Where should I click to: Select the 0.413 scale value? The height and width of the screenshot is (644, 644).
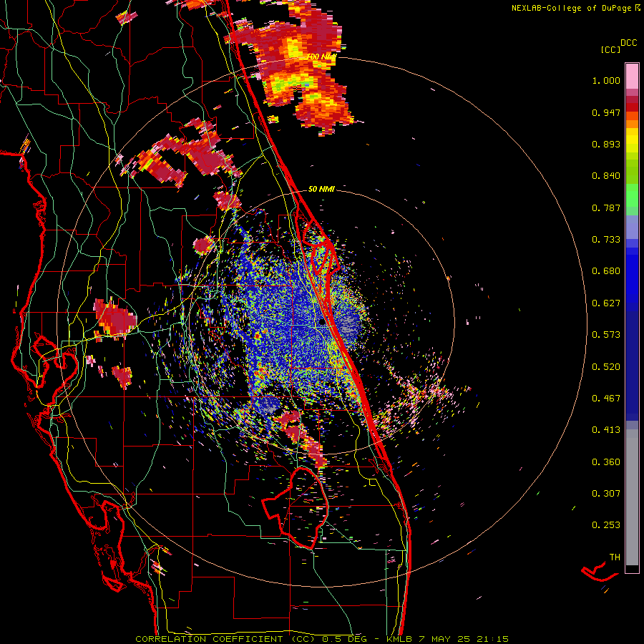[x=606, y=430]
